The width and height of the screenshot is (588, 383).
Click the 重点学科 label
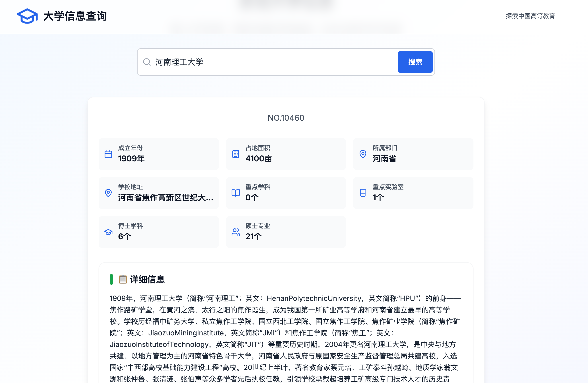(258, 187)
